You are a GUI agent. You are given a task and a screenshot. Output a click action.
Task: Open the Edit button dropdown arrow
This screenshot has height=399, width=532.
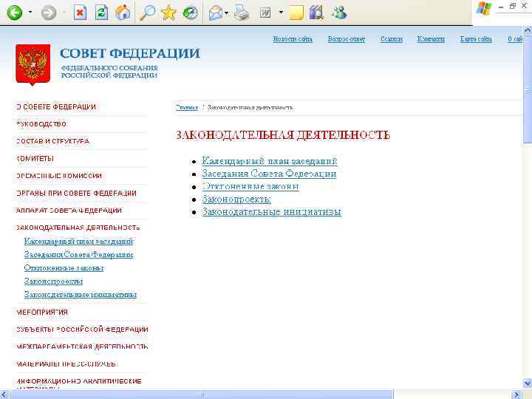coord(281,13)
